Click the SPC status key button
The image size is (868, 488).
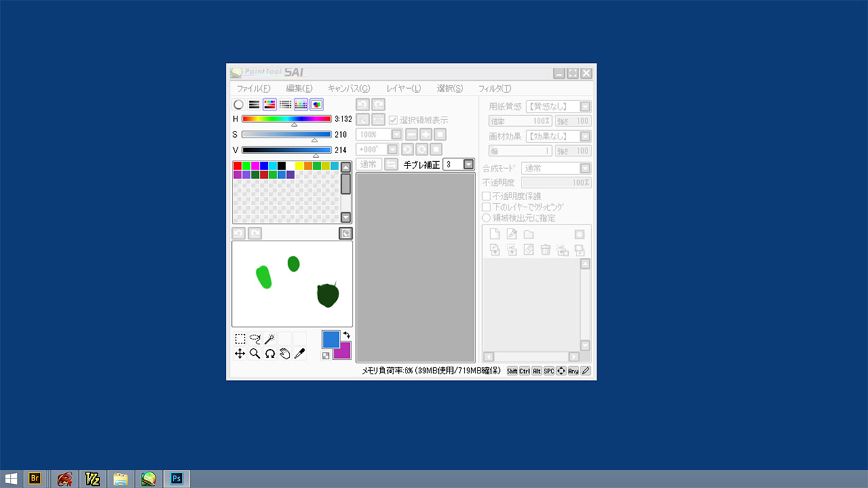[549, 371]
